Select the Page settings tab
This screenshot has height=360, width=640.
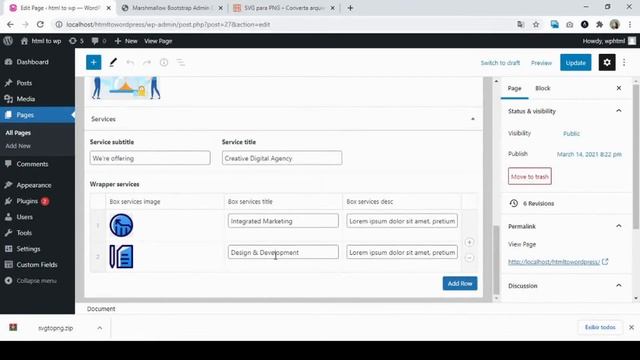coord(514,88)
